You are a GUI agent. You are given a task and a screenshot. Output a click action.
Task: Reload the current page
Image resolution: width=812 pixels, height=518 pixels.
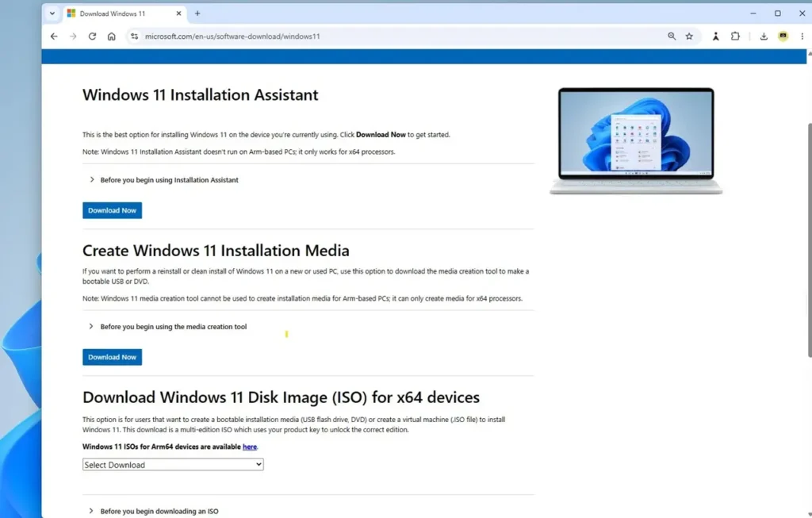tap(92, 36)
